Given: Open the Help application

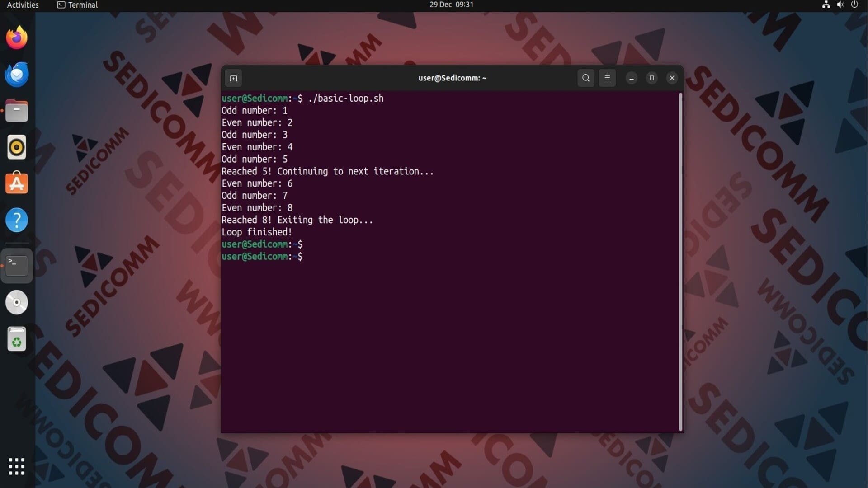Looking at the screenshot, I should click(17, 220).
